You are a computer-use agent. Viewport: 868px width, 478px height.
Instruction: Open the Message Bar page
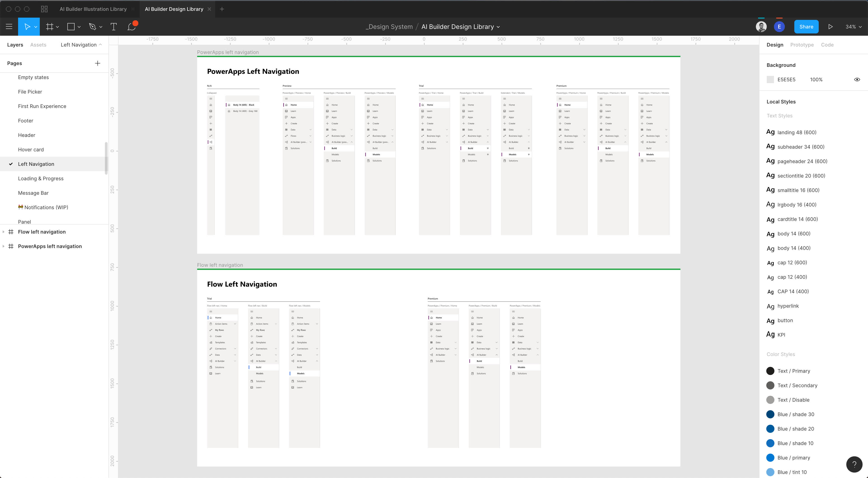tap(33, 193)
